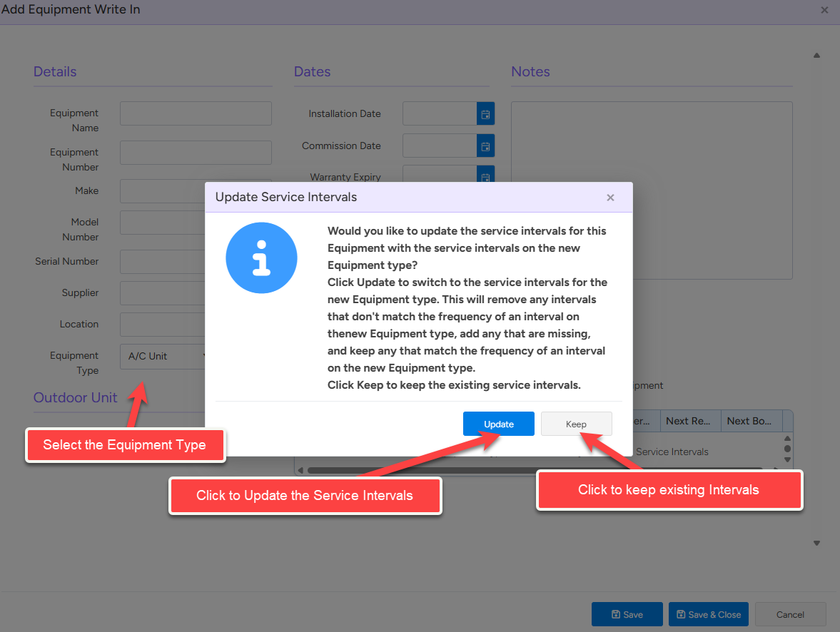
Task: Click the Next Bo... column header
Action: pyautogui.click(x=749, y=421)
